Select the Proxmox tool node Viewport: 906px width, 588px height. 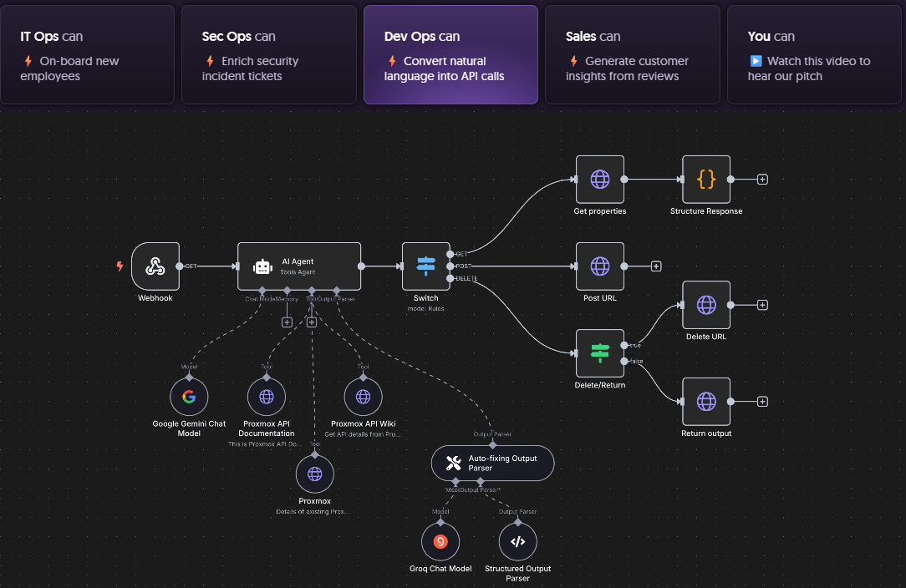point(315,474)
